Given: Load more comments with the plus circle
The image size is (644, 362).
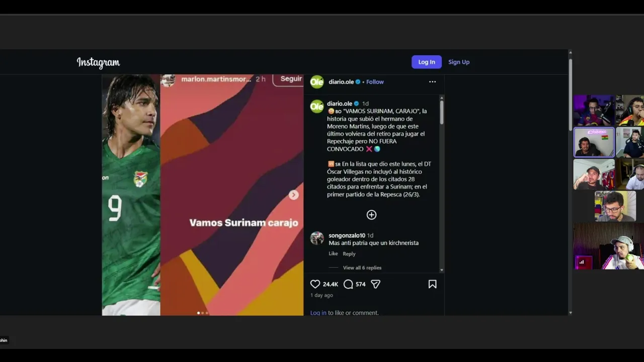Looking at the screenshot, I should [x=371, y=215].
